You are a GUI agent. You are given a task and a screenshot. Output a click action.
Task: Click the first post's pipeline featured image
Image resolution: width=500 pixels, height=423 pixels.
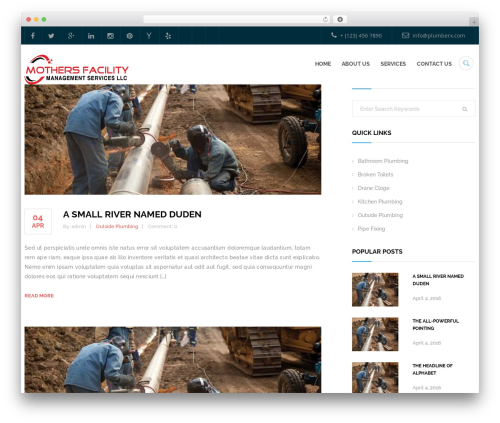click(173, 139)
